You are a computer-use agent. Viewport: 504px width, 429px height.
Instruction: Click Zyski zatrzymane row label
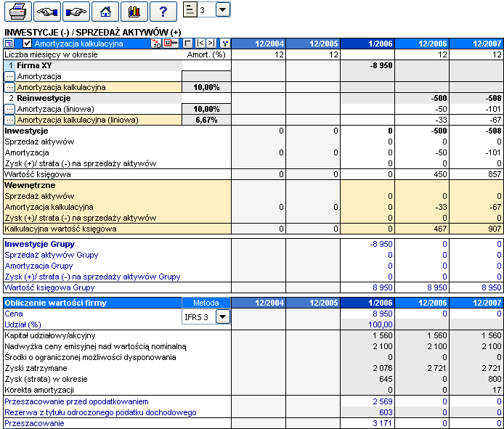(x=36, y=368)
